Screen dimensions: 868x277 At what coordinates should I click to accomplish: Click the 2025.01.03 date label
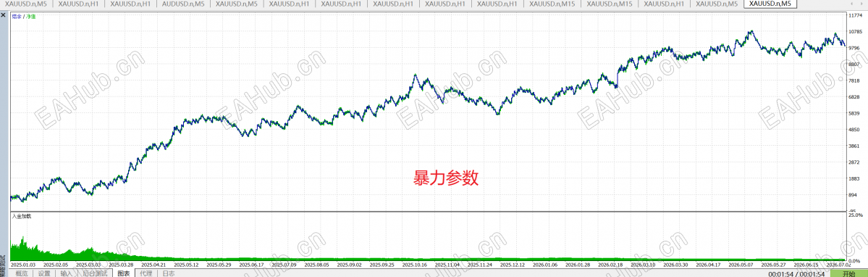pos(22,265)
